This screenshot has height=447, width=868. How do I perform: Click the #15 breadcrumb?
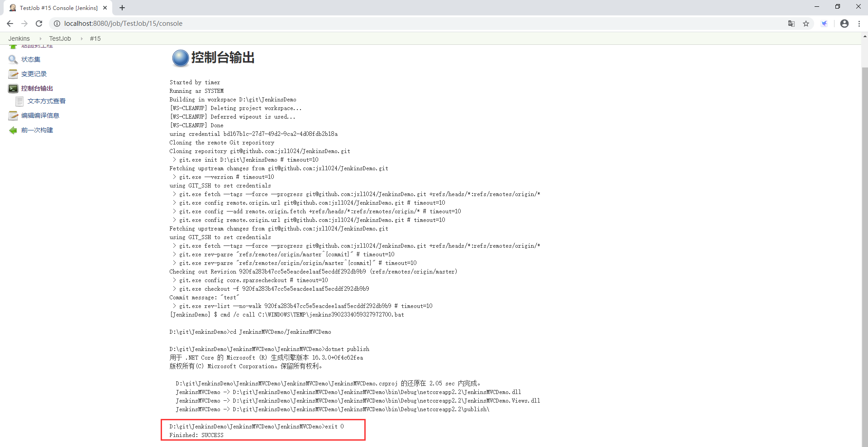point(95,38)
